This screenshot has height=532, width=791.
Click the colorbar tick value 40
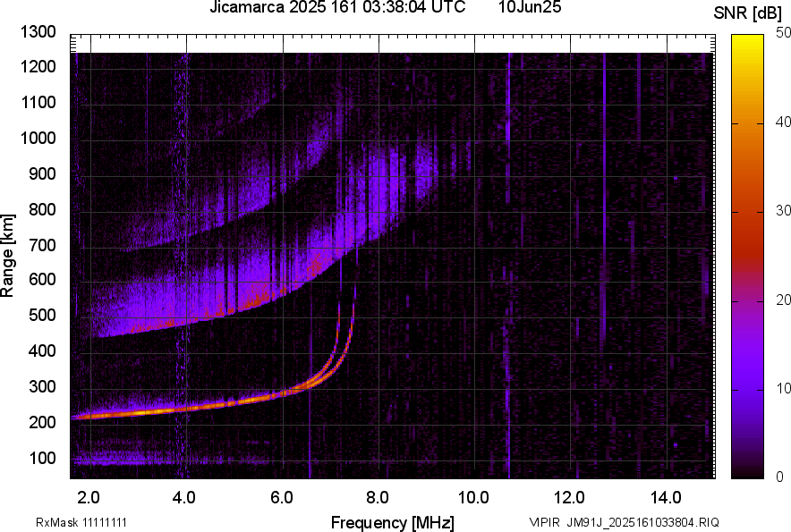[784, 122]
